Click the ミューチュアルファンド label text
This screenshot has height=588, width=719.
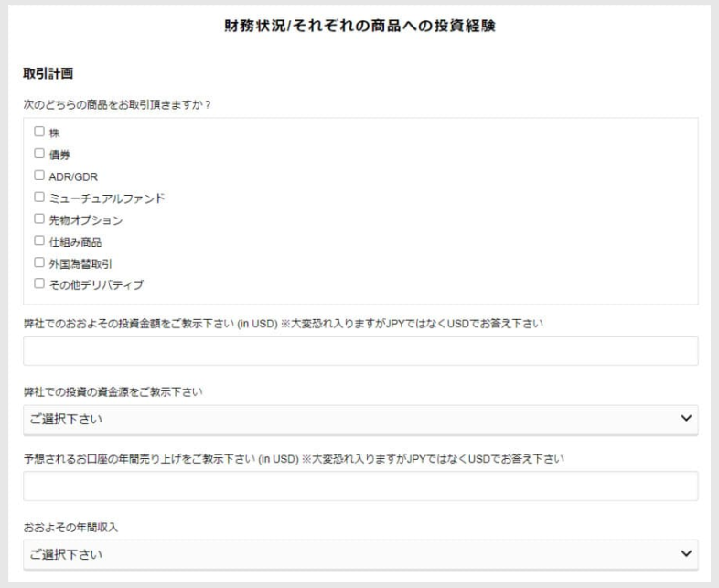click(107, 198)
